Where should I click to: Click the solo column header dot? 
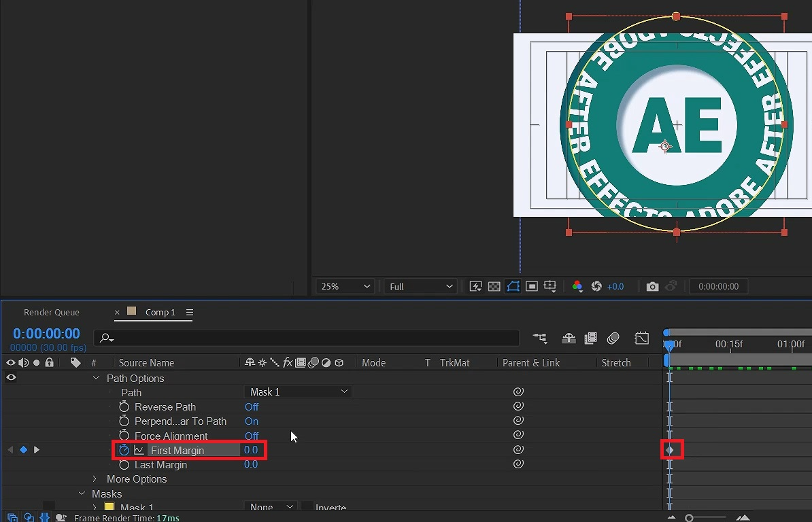pos(36,363)
